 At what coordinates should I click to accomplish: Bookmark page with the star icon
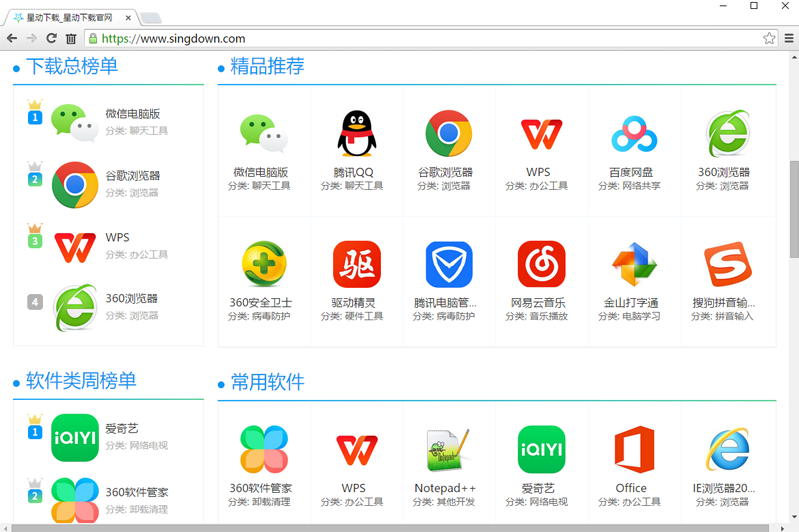pos(769,39)
